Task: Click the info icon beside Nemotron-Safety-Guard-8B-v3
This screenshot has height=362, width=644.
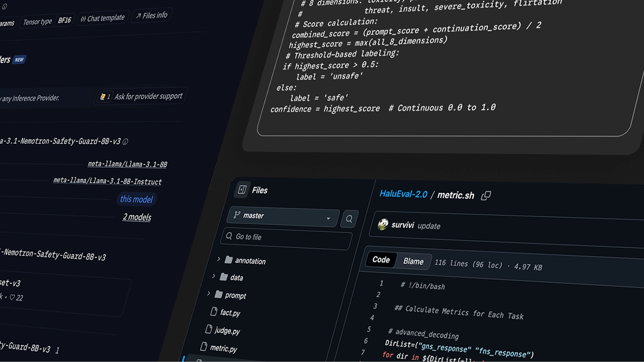Action: [125, 141]
